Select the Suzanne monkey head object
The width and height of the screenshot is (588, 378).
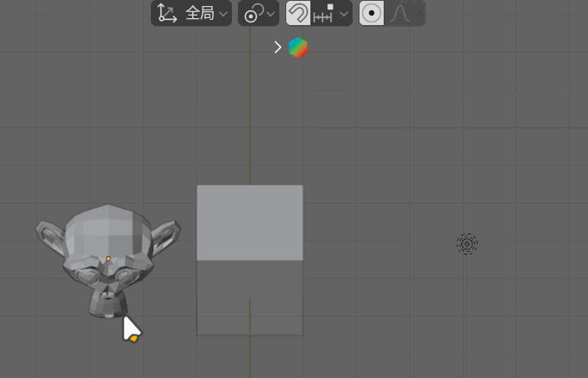(108, 261)
